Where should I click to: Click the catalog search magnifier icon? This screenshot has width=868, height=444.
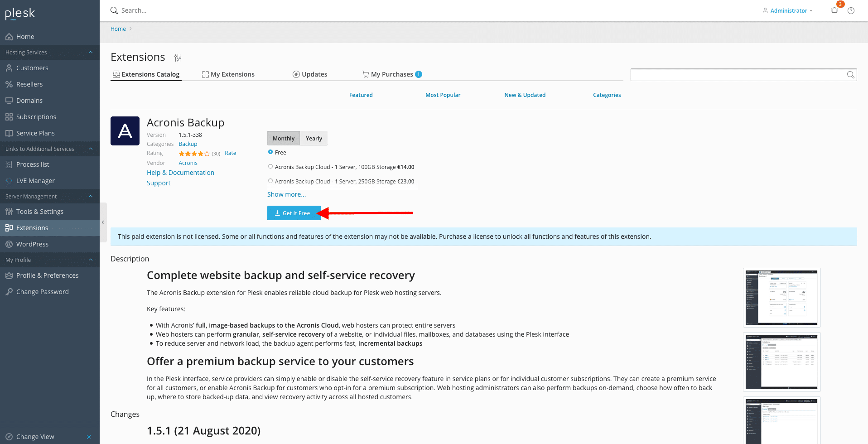(851, 75)
